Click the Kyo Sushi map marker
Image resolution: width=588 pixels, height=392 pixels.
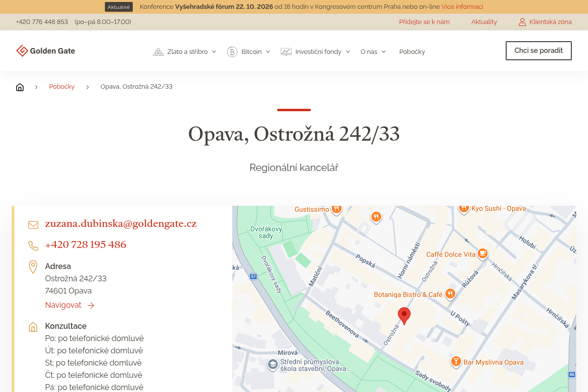tap(464, 208)
